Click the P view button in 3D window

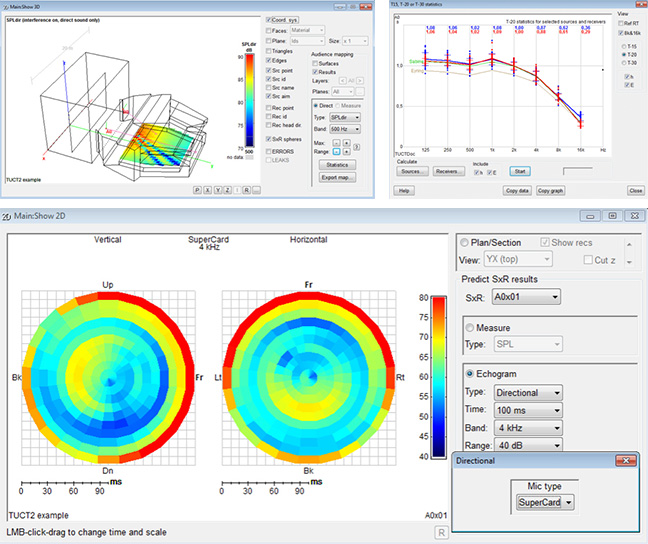coord(197,188)
